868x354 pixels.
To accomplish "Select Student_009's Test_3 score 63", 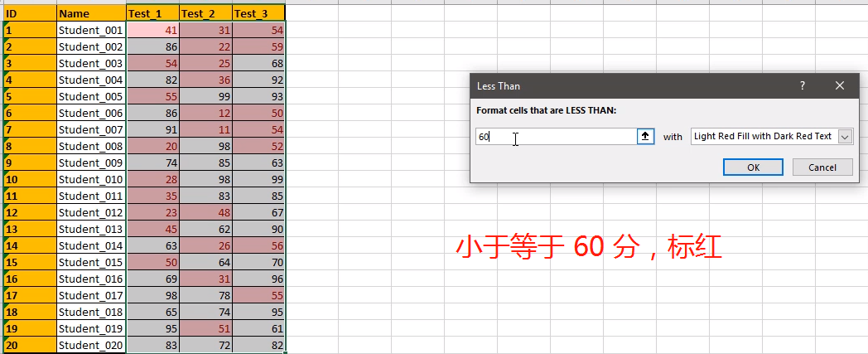I will (259, 162).
